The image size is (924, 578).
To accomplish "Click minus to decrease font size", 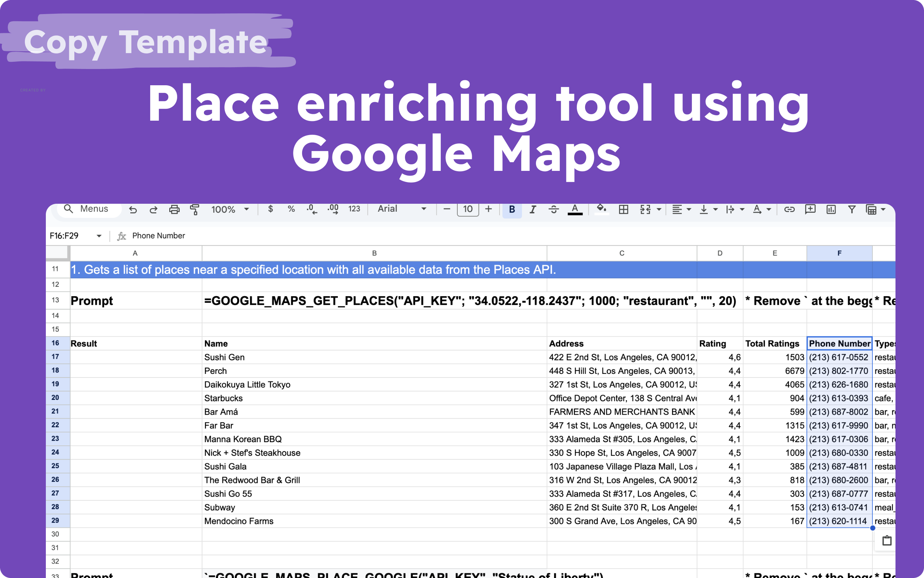I will point(447,209).
